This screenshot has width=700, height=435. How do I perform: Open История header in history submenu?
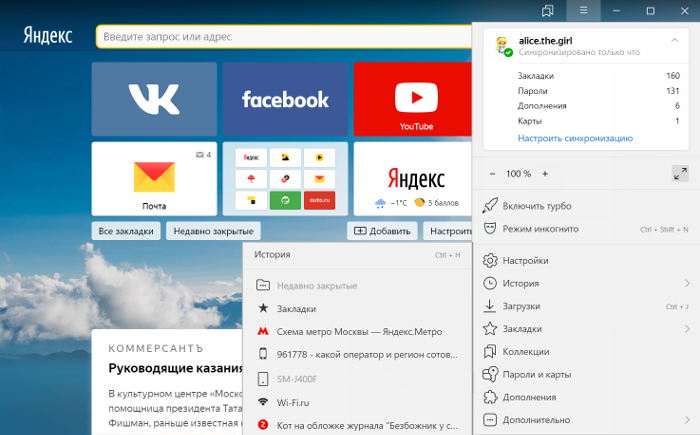point(357,255)
